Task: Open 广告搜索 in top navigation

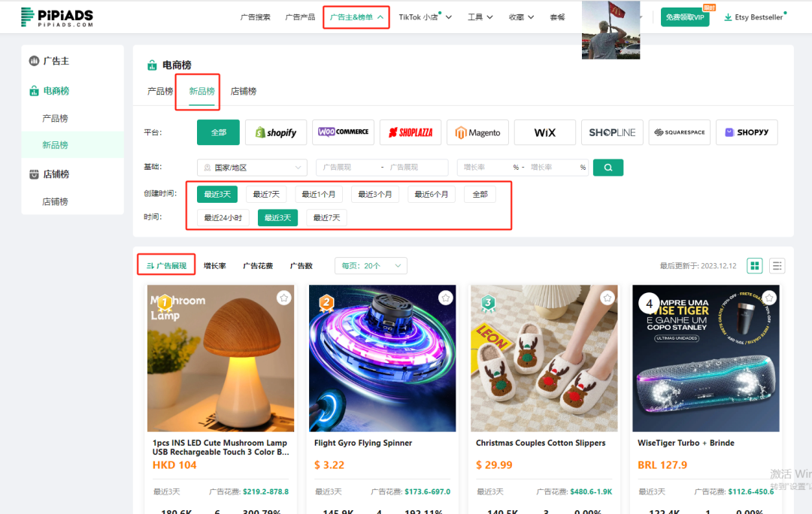Action: point(256,17)
